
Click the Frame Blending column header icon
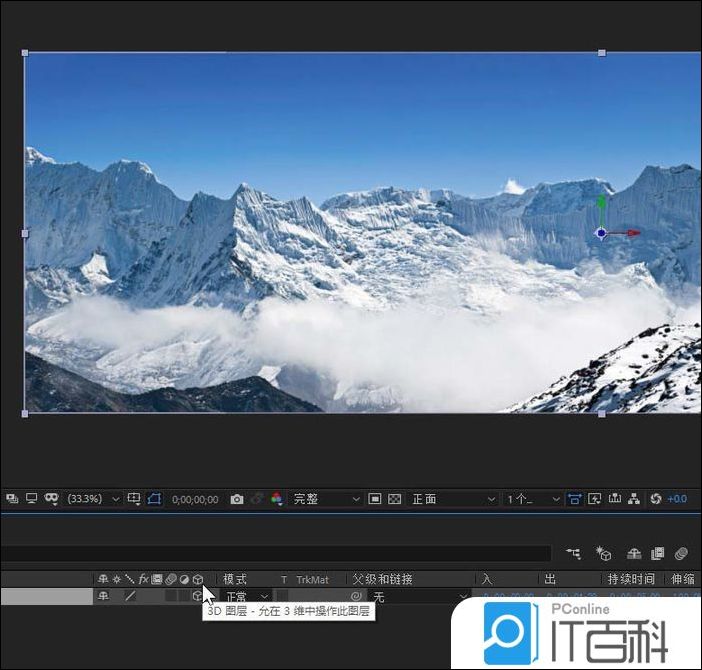pos(157,579)
